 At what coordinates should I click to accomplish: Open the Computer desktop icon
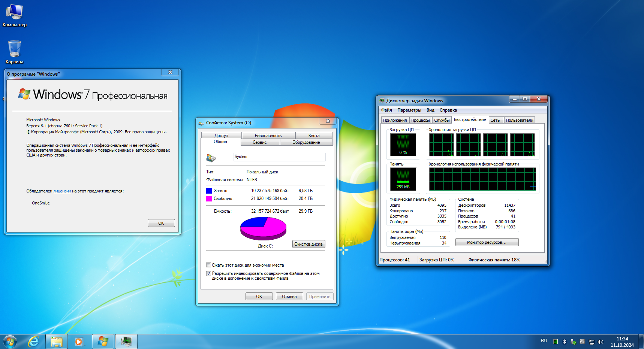[x=14, y=16]
